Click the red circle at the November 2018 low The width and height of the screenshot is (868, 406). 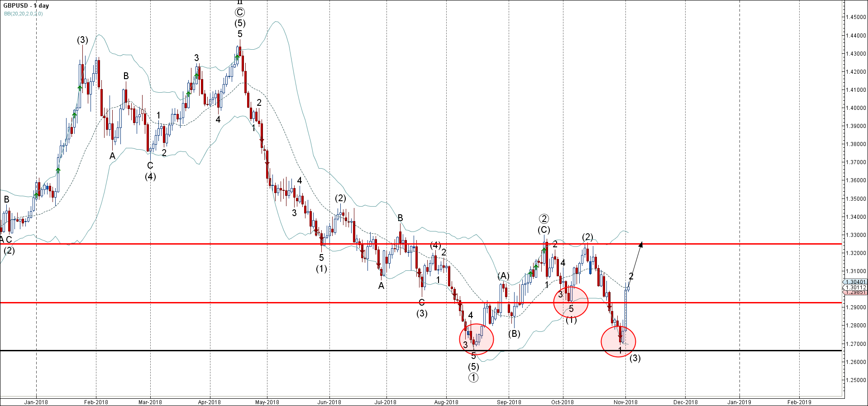point(618,341)
